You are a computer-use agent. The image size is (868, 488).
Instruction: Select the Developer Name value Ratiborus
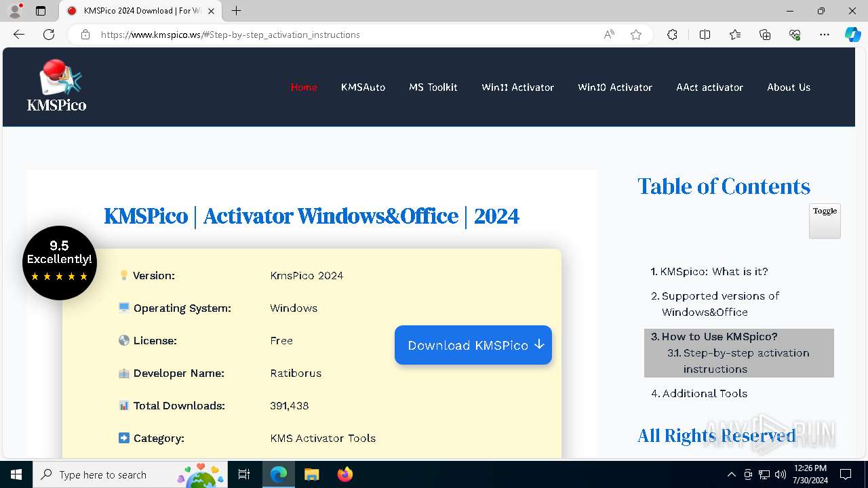(x=296, y=373)
